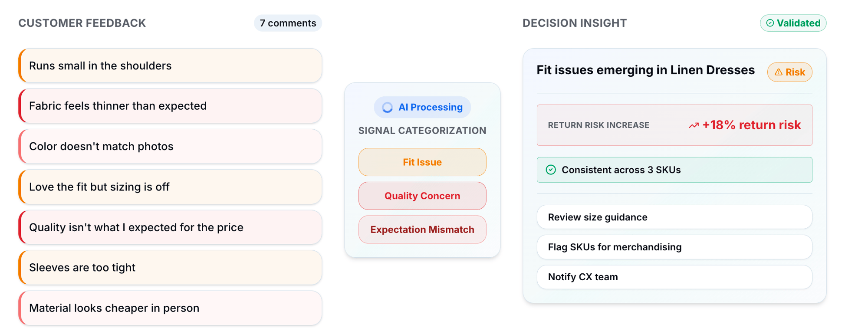The height and width of the screenshot is (331, 868).
Task: Select the Expectation Mismatch category
Action: [x=422, y=229]
